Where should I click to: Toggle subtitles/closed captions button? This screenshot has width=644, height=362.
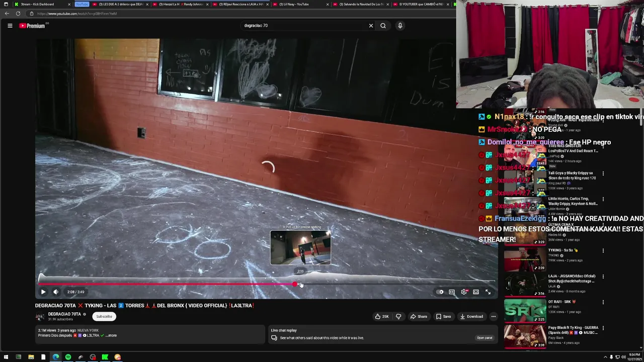coord(452,292)
